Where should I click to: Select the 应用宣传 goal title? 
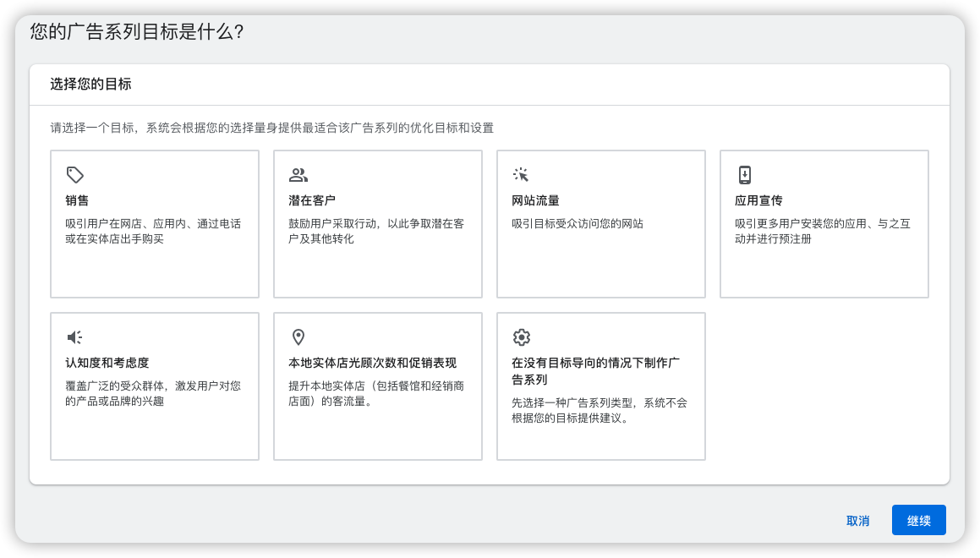[x=758, y=201]
